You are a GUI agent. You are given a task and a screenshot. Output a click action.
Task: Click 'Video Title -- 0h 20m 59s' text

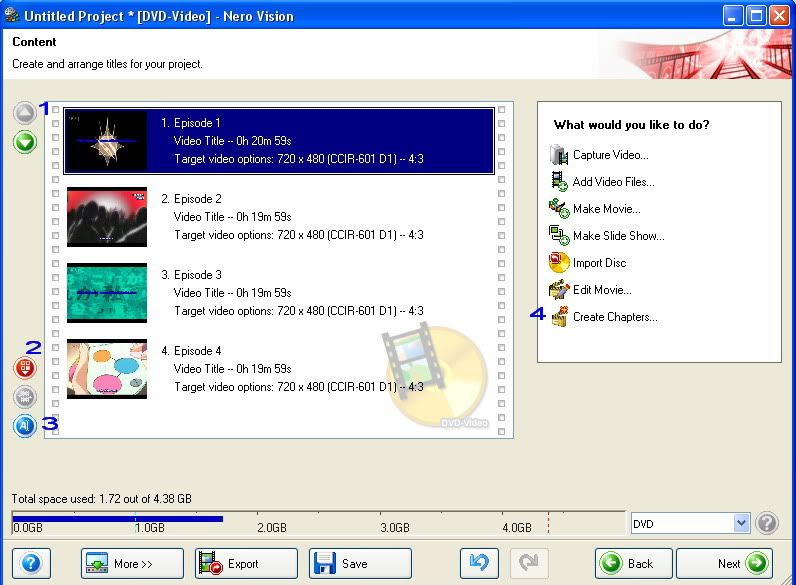tap(233, 141)
